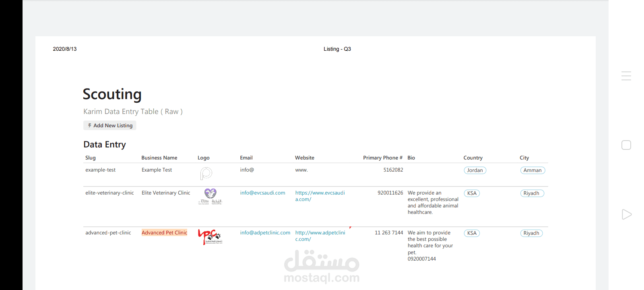The image size is (644, 290).
Task: Select phone number 5162082
Action: 393,170
